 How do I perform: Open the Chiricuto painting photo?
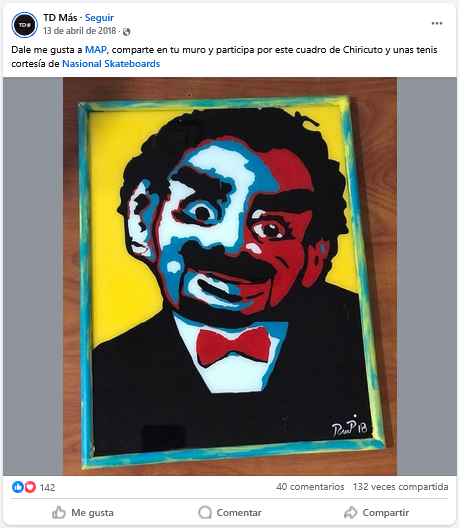(230, 276)
